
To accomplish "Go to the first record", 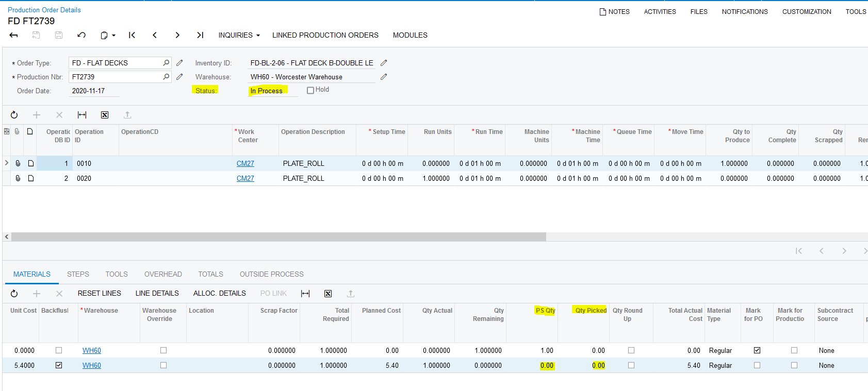I will tap(132, 35).
